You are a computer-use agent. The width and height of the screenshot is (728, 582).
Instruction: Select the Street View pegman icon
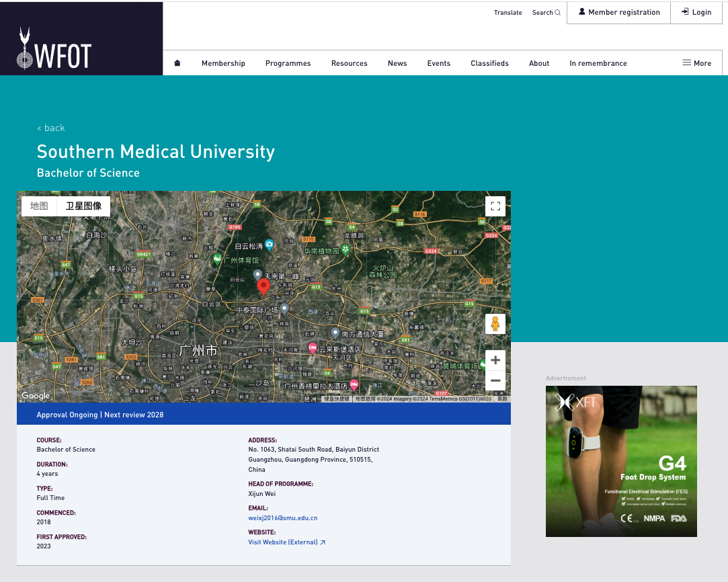click(495, 324)
